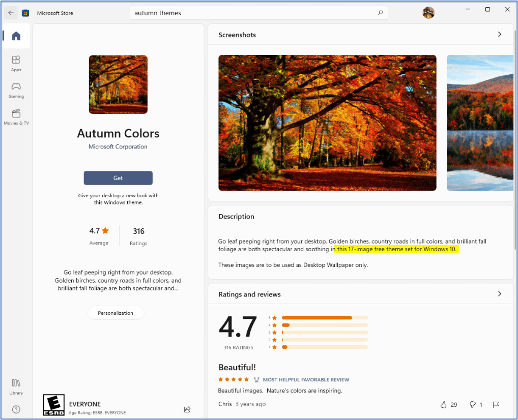Image resolution: width=518 pixels, height=420 pixels.
Task: Click the search magnifier icon
Action: click(380, 13)
